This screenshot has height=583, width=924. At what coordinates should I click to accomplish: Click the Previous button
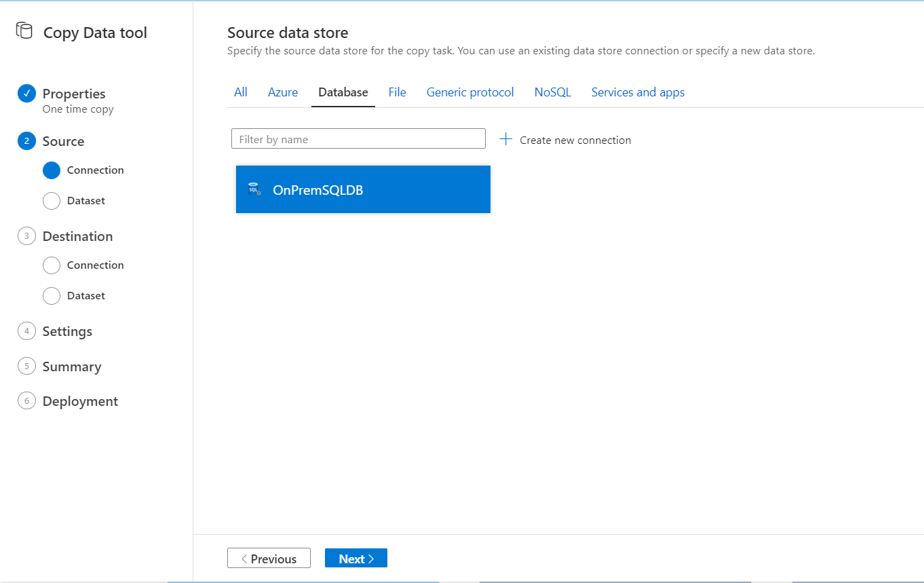tap(269, 558)
